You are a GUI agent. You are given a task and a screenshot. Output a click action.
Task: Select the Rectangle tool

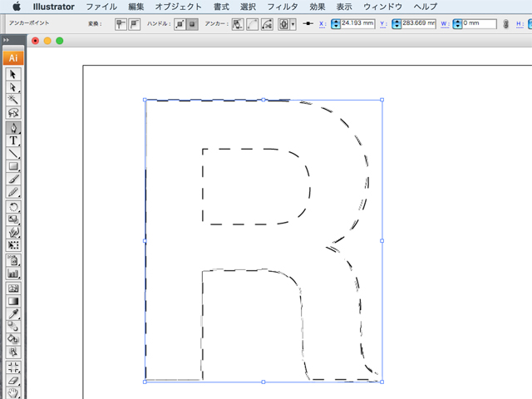pyautogui.click(x=12, y=166)
